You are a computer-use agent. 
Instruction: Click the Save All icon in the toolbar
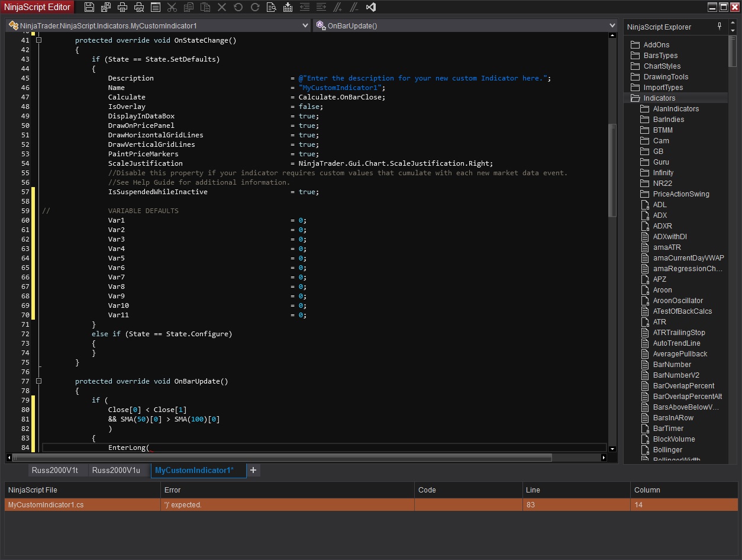[105, 8]
